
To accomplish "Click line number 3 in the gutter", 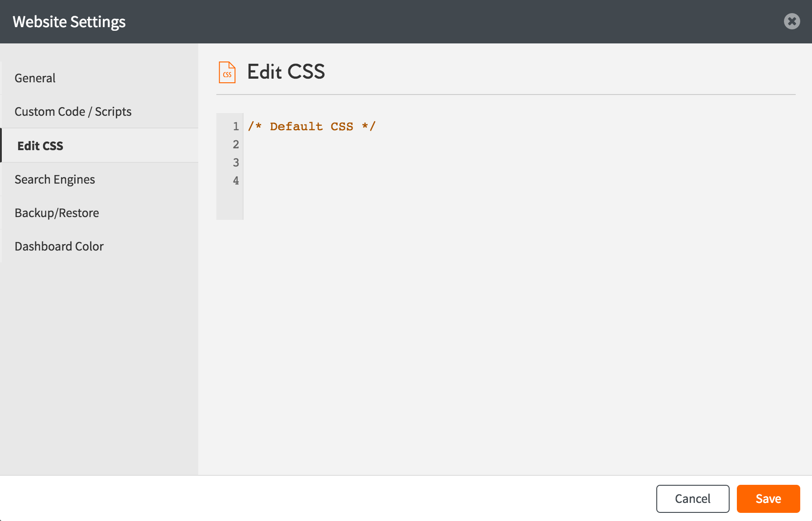I will pos(236,163).
